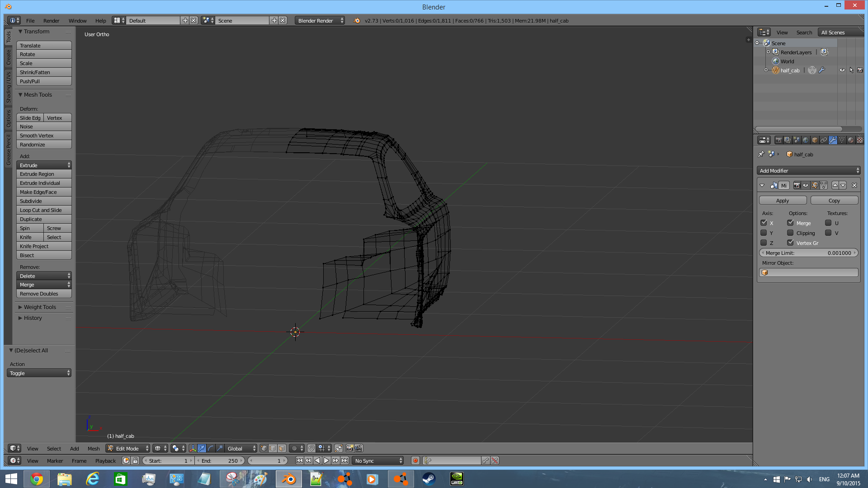The width and height of the screenshot is (868, 488).
Task: Open the Mesh menu in viewport header
Action: coord(94,448)
